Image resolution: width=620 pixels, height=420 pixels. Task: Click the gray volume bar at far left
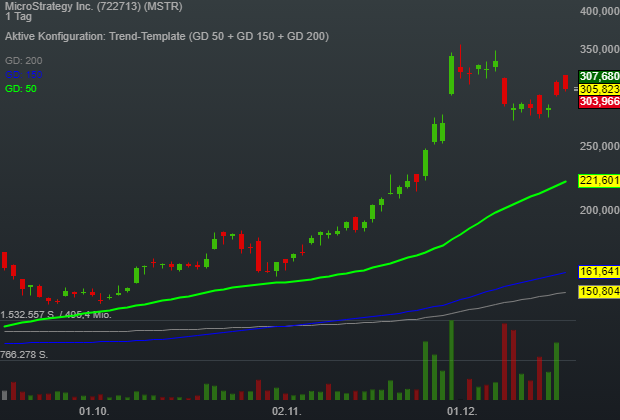(x=5, y=395)
